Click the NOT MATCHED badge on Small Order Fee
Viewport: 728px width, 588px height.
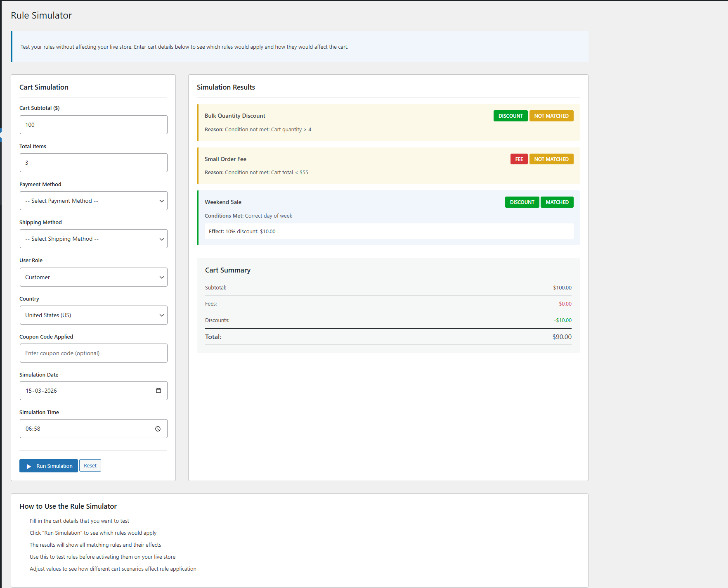[551, 159]
